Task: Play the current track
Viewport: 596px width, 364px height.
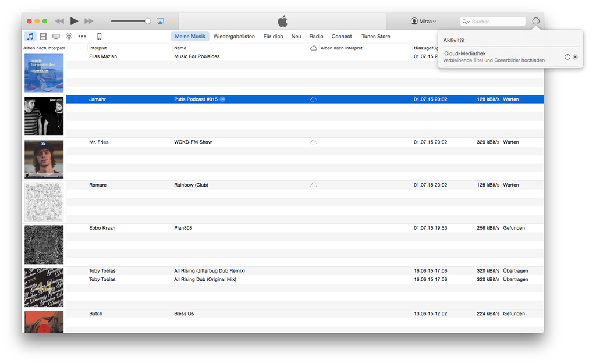Action: [74, 21]
